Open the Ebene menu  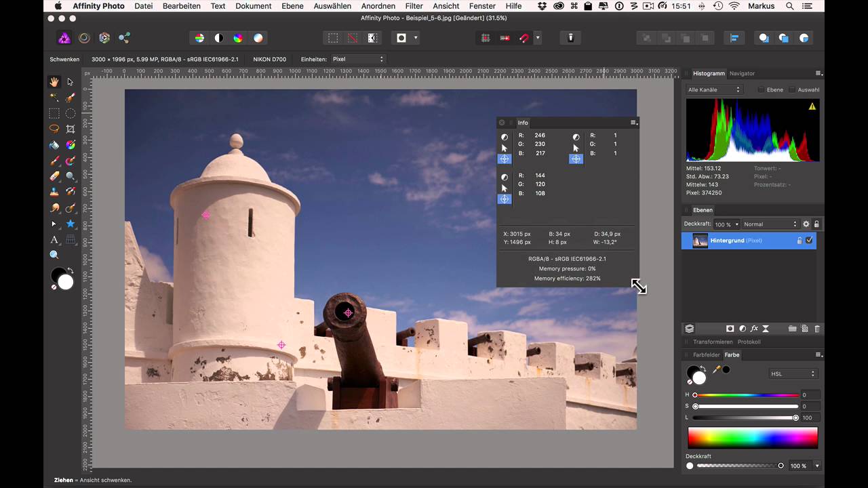click(x=292, y=6)
